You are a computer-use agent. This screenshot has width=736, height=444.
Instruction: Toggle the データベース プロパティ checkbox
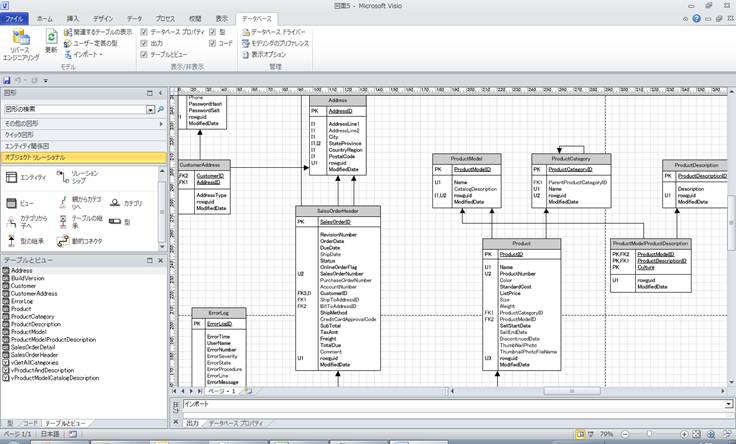(x=144, y=32)
